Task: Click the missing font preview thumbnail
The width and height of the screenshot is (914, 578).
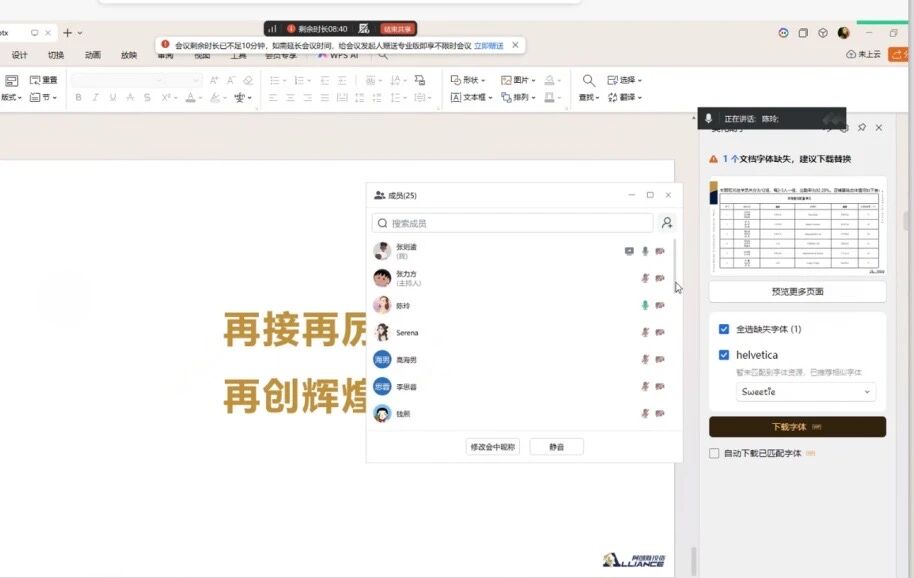Action: coord(797,226)
